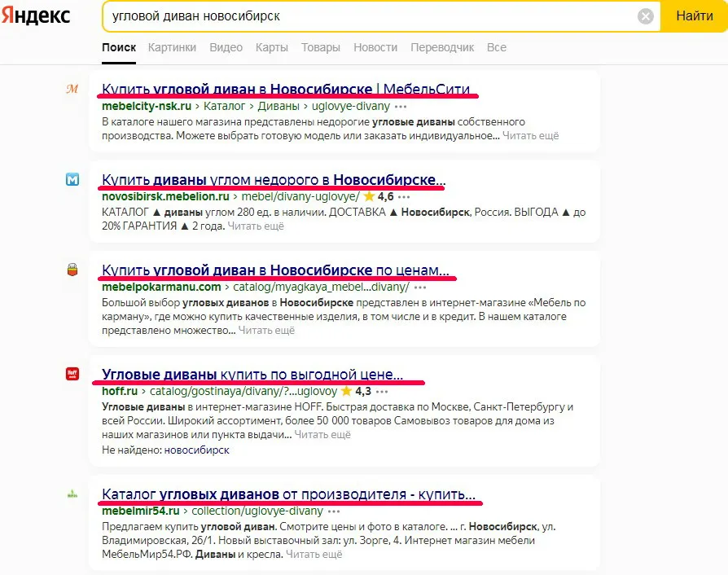728x575 pixels.
Task: Open the Видео tab
Action: [226, 47]
